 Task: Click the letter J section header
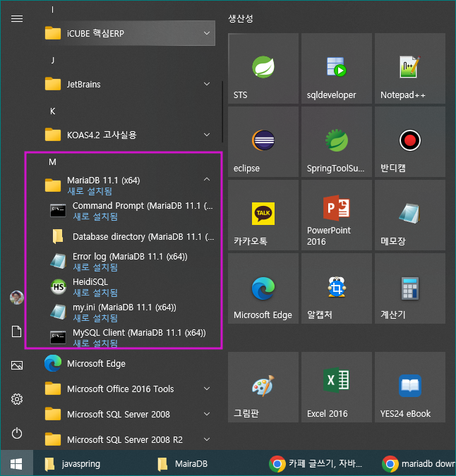[52, 61]
